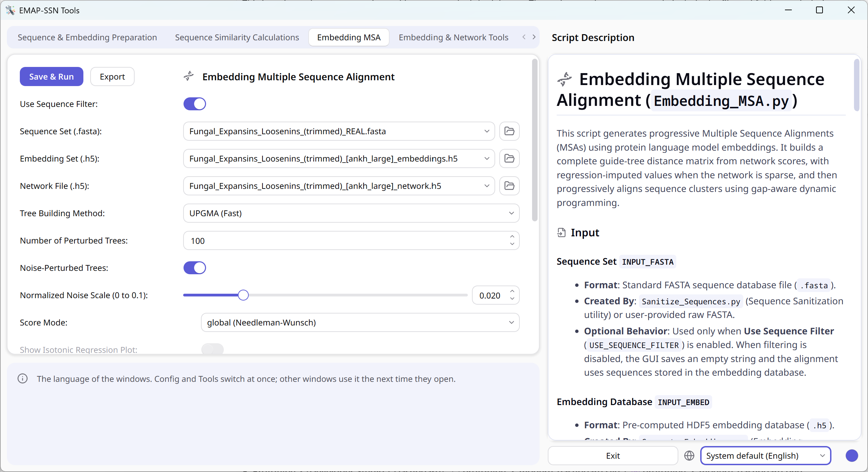Switch to Sequence Similarity Calculations tab
Screen dimensions: 868x472
(x=237, y=37)
